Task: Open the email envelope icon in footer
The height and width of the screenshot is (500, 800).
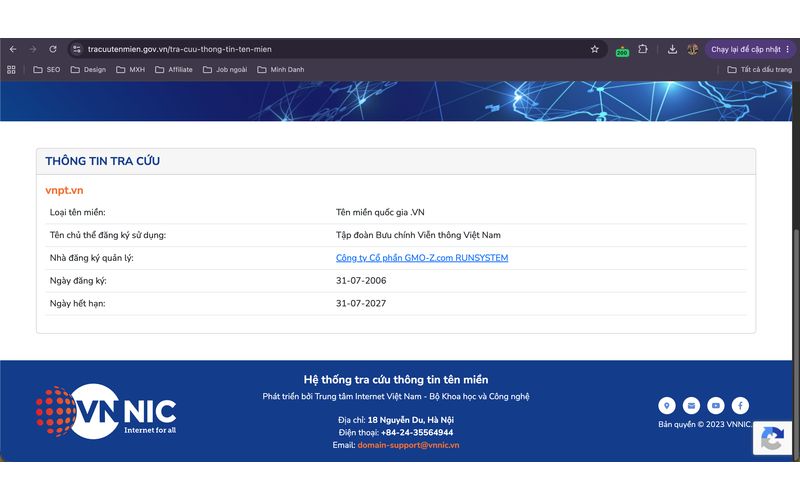Action: point(691,406)
